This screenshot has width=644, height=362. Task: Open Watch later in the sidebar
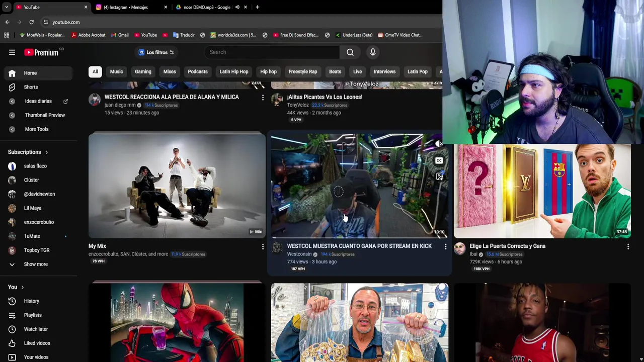[x=38, y=329]
